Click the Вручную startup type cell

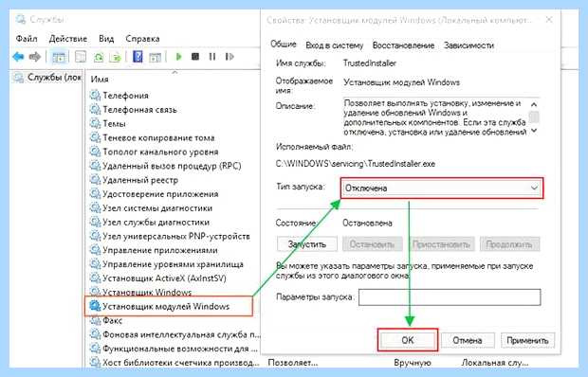click(x=413, y=363)
